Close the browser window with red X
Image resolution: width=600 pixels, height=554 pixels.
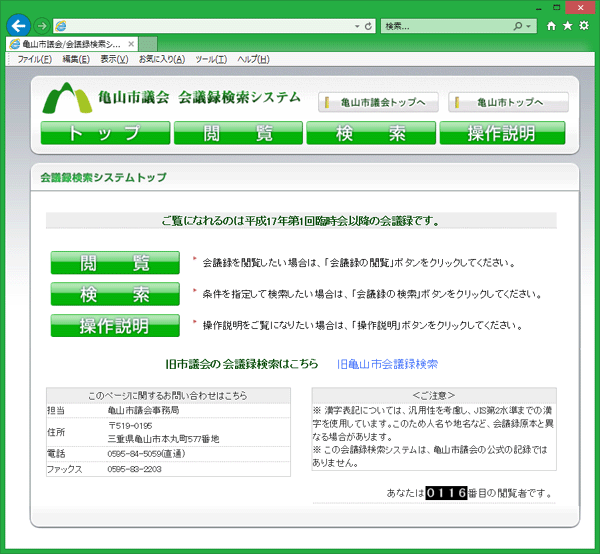[x=580, y=8]
